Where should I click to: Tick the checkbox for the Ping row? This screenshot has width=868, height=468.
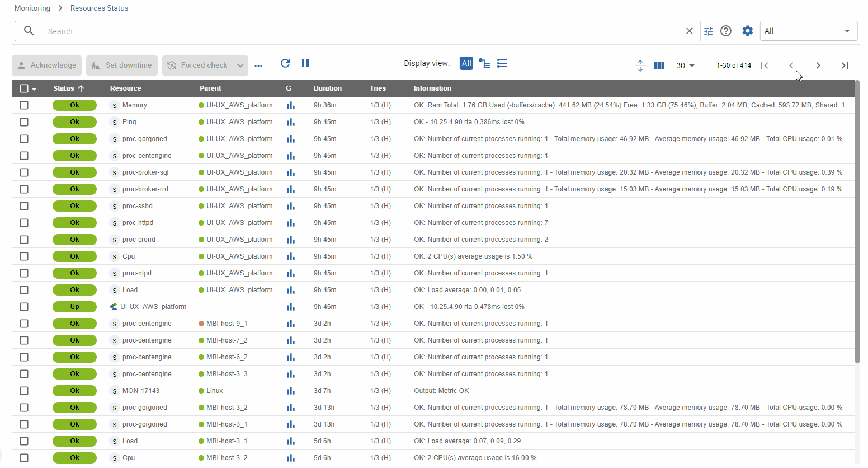pos(24,122)
